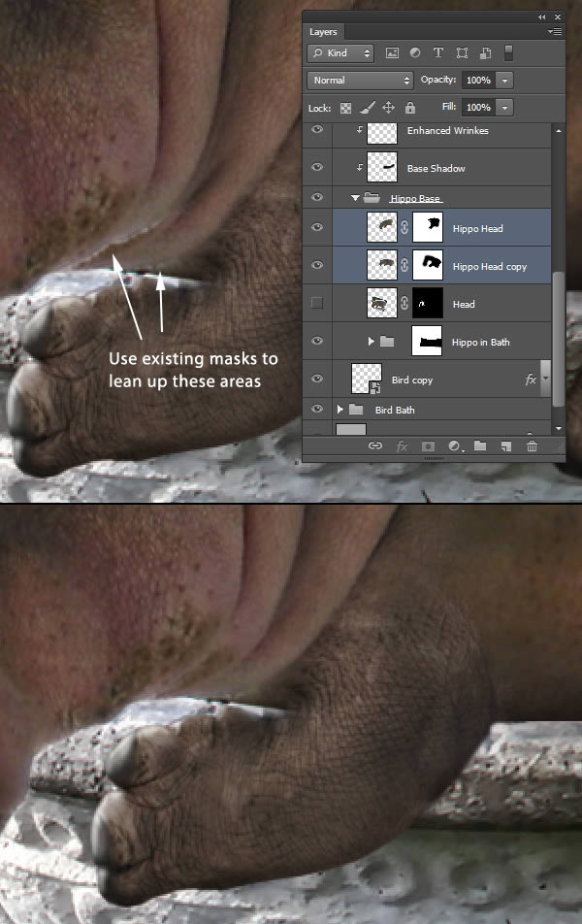Screen dimensions: 582x924
Task: Click Hippo Head layer mask thumbnail
Action: (x=428, y=227)
